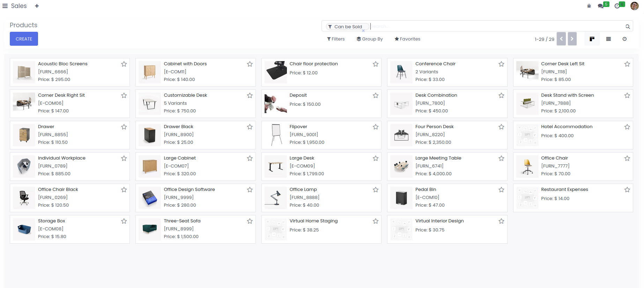Switch to kanban view
644x288 pixels.
click(592, 39)
